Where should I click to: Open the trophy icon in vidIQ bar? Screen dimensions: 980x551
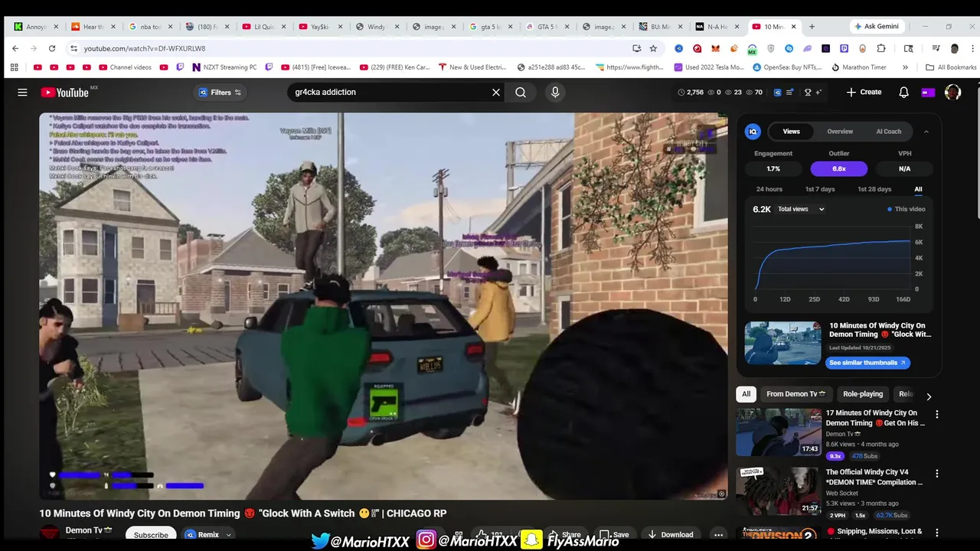pos(808,92)
